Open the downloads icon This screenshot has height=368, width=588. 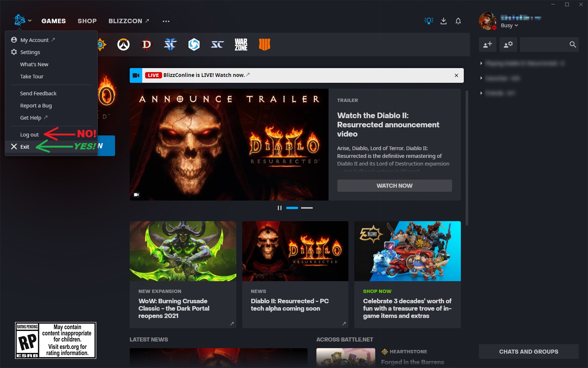click(x=444, y=21)
